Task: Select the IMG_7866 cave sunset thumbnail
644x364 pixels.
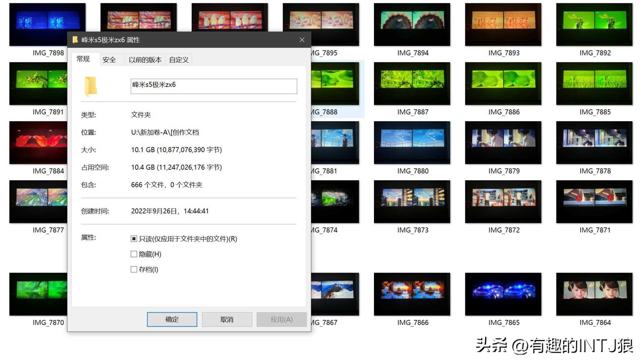Action: (x=412, y=294)
